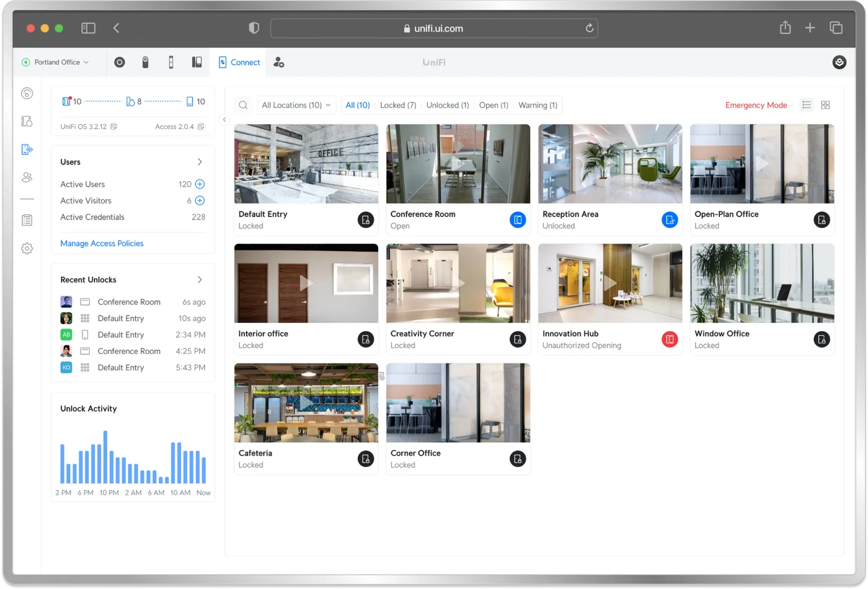Switch to list view icon
868x589 pixels.
click(806, 105)
